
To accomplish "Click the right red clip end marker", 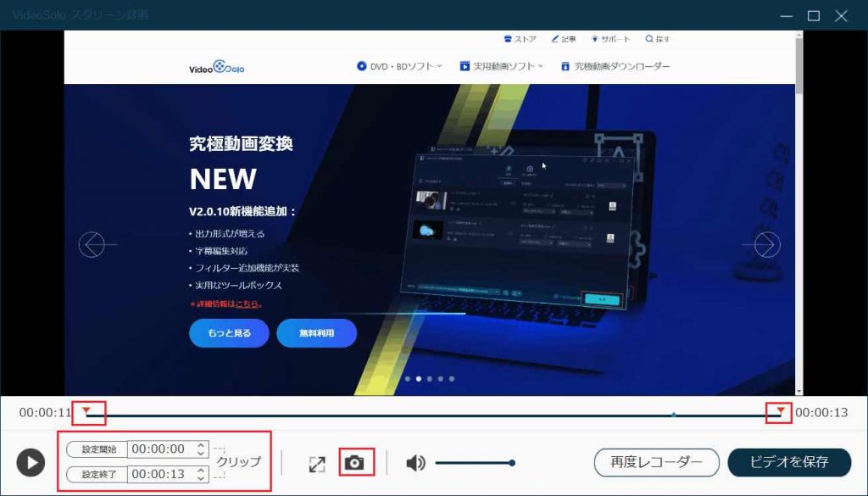I will (x=779, y=411).
